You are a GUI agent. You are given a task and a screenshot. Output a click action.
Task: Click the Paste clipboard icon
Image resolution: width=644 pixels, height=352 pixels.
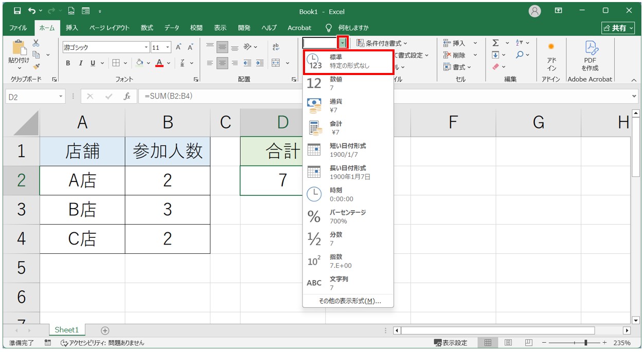(x=19, y=48)
